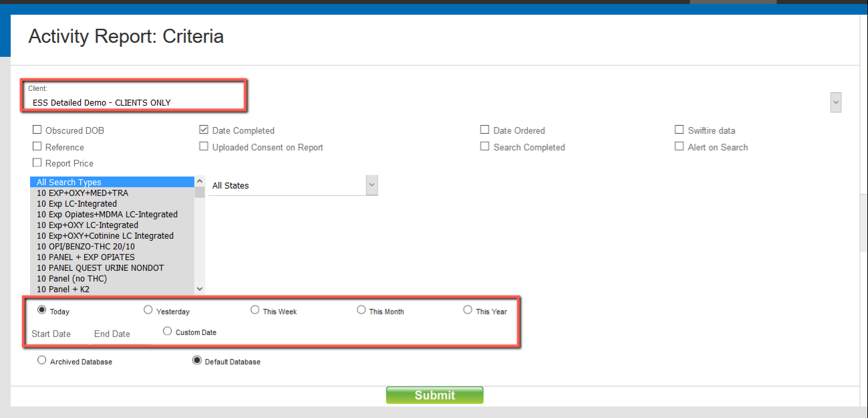Image resolution: width=868 pixels, height=418 pixels.
Task: Select 10 EXP+OXY+MED+TRA search type
Action: [112, 193]
